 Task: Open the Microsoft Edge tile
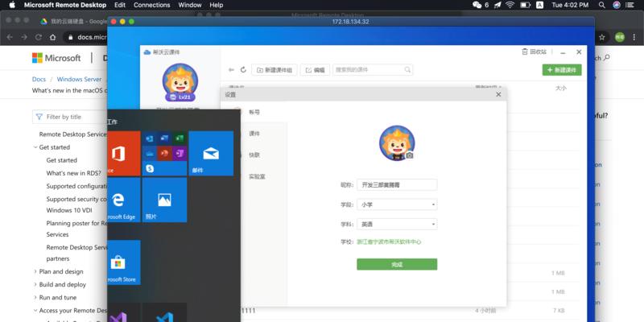click(124, 200)
